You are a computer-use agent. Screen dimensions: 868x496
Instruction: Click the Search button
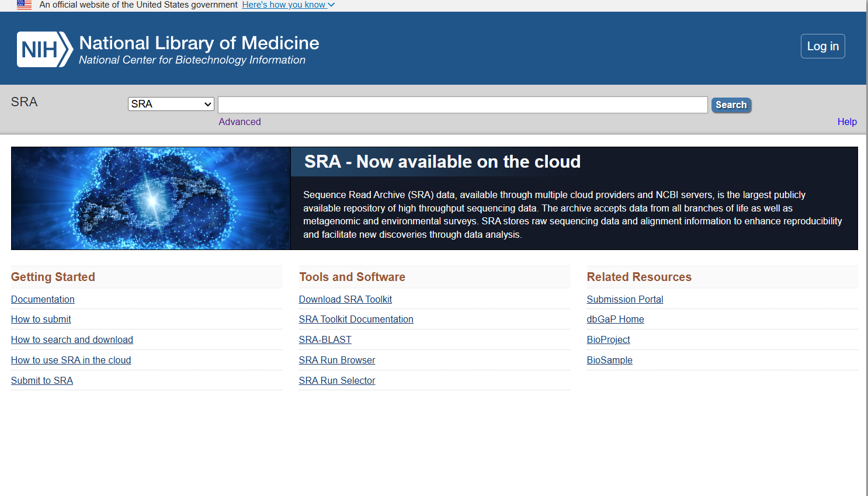tap(731, 105)
